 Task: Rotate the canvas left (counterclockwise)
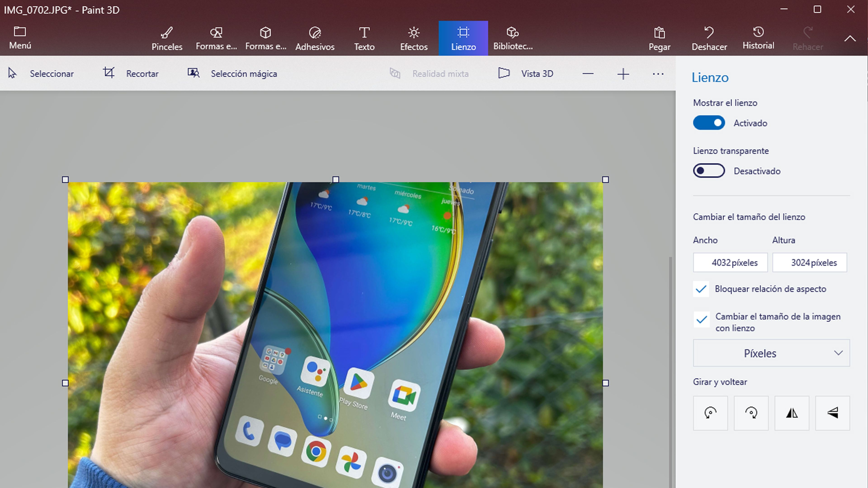click(x=710, y=413)
